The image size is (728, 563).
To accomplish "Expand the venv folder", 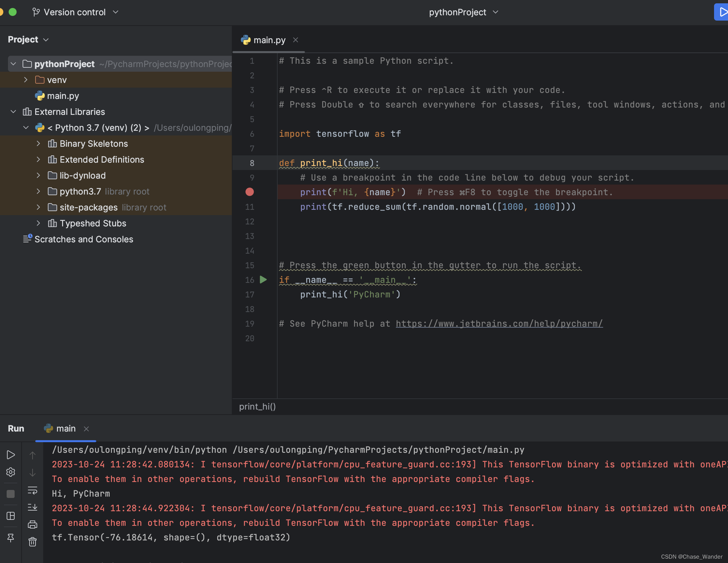I will point(26,80).
